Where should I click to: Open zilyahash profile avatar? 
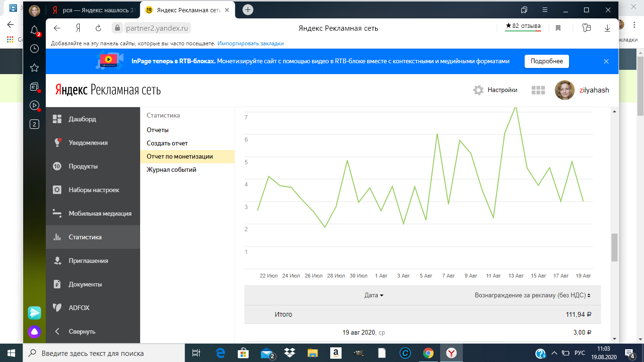(564, 90)
